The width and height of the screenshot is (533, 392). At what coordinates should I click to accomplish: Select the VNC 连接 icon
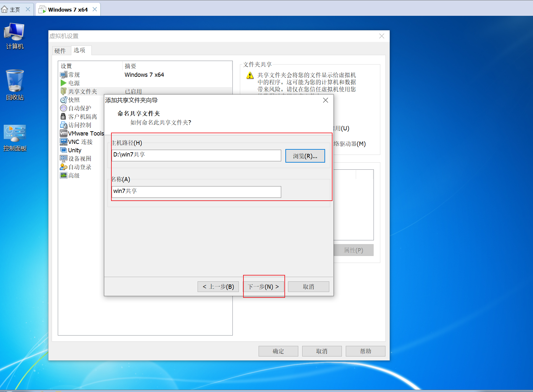(64, 142)
